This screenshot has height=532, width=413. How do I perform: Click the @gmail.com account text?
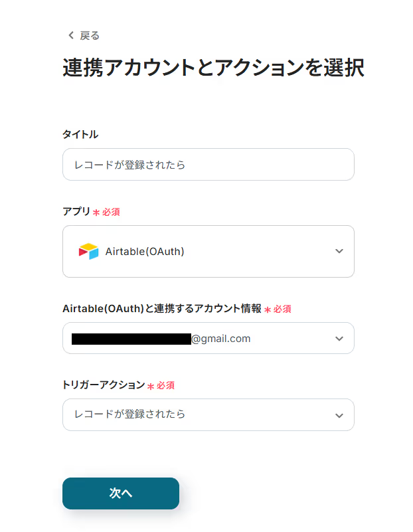coord(221,339)
